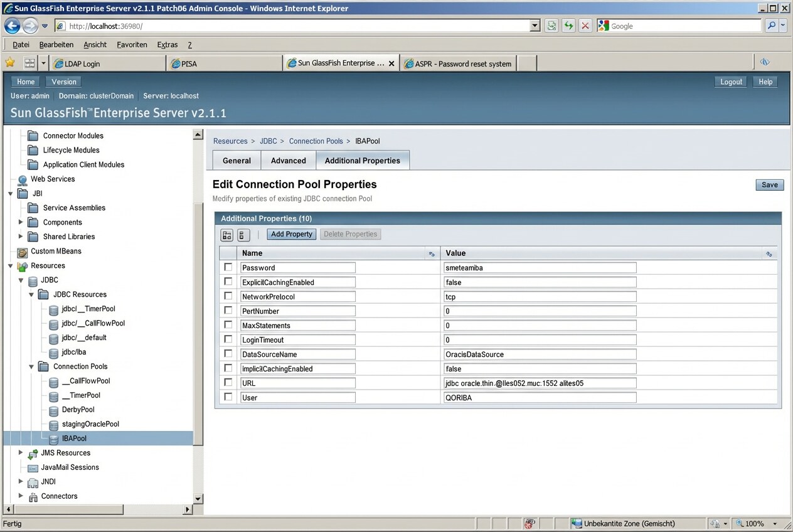793x532 pixels.
Task: Click the Web Services globe icon
Action: pos(23,179)
